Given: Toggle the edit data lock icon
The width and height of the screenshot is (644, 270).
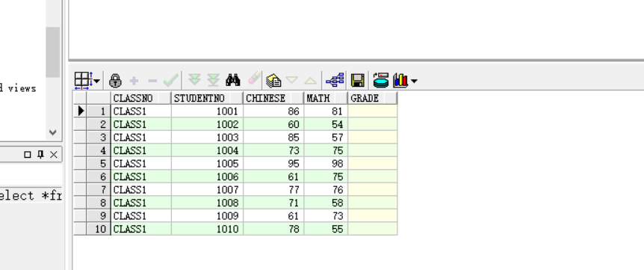Looking at the screenshot, I should coord(115,80).
